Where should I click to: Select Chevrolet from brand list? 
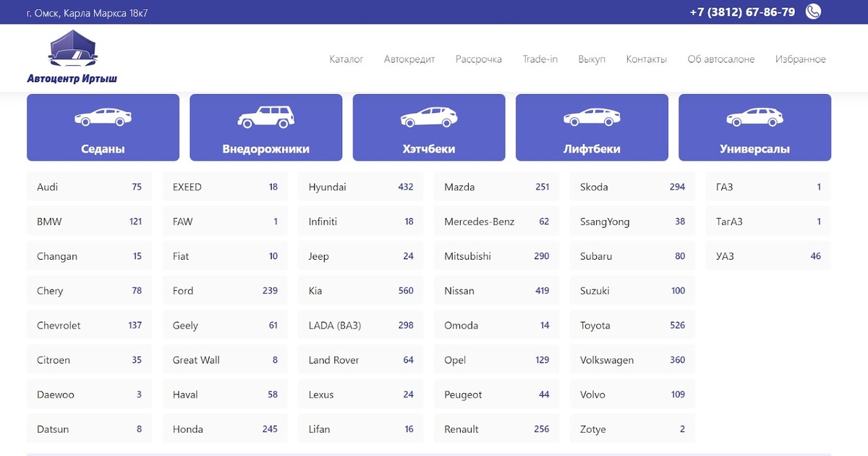[x=90, y=326]
